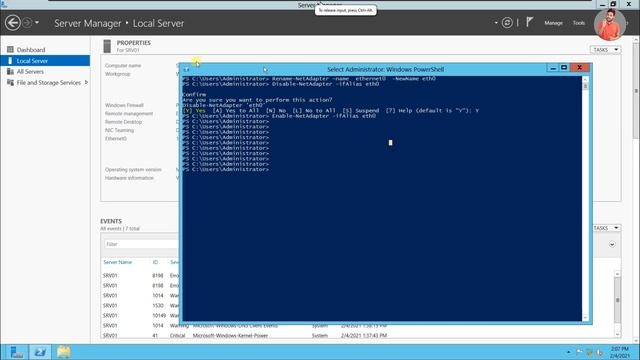This screenshot has width=640, height=360.
Task: Open PowerShell from the taskbar
Action: tap(40, 352)
